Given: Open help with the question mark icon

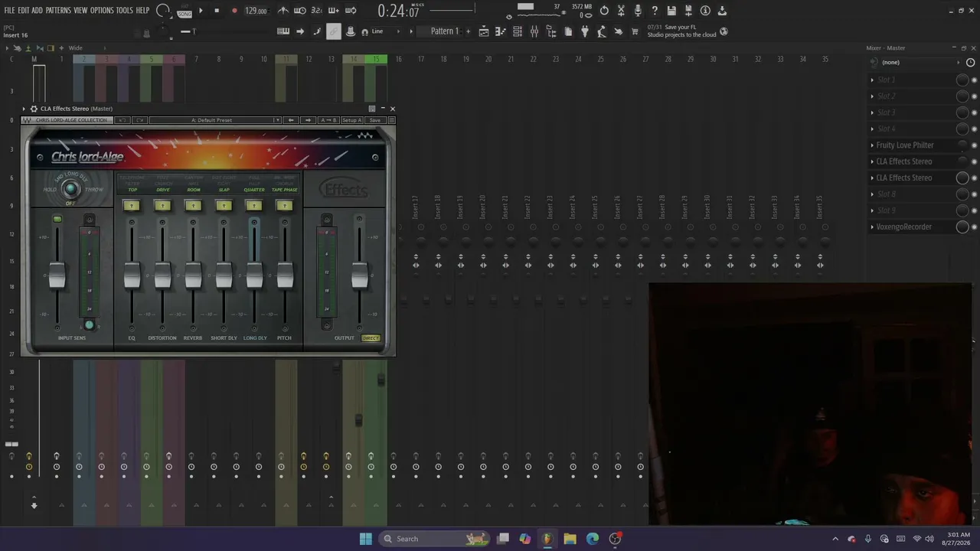Looking at the screenshot, I should coord(655,11).
